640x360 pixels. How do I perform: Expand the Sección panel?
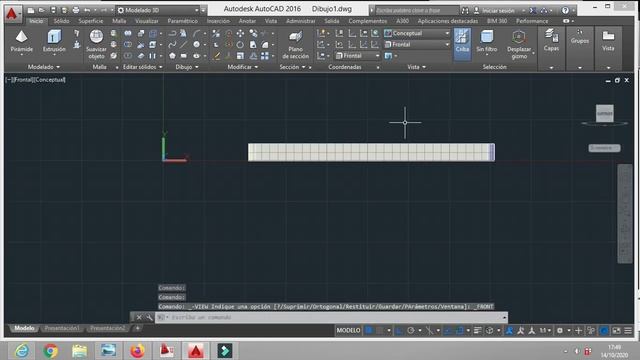point(292,67)
